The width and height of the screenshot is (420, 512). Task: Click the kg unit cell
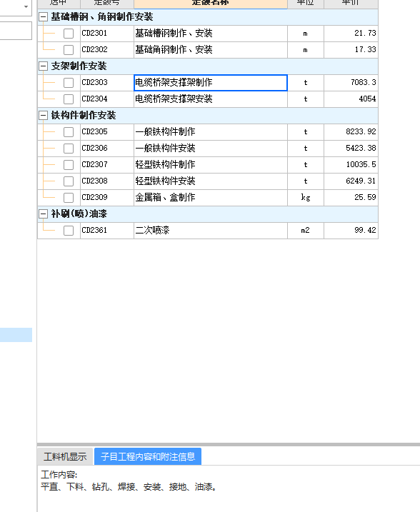pos(306,198)
